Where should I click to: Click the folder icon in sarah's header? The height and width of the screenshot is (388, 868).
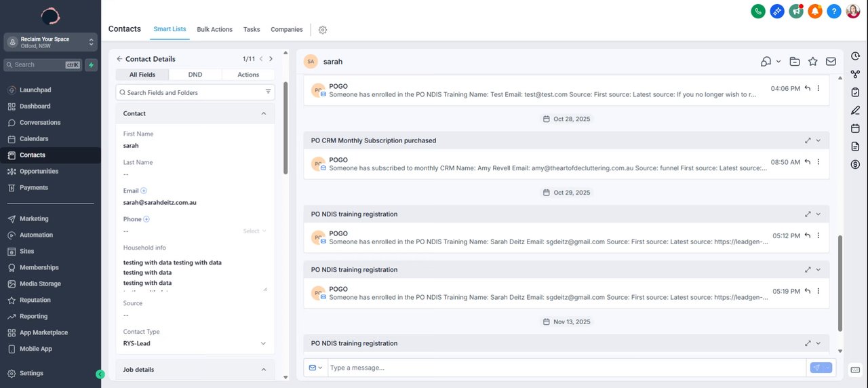(795, 62)
